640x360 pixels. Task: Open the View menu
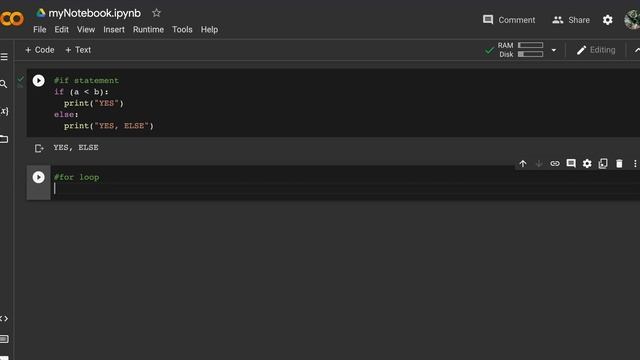pyautogui.click(x=86, y=29)
